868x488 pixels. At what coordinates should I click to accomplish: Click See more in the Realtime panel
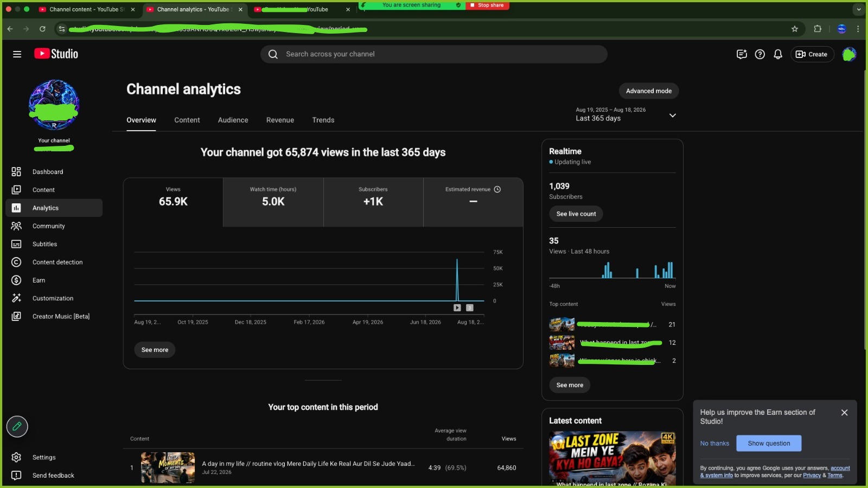pos(570,386)
